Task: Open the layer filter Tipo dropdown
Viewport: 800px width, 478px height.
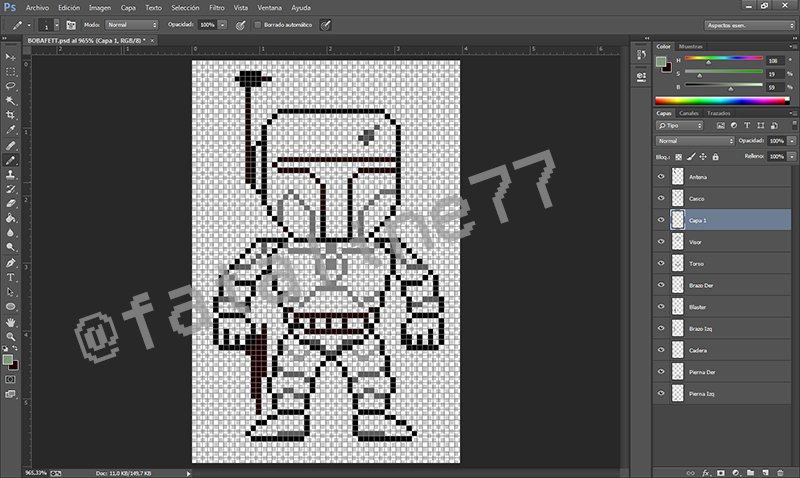Action: [680, 125]
